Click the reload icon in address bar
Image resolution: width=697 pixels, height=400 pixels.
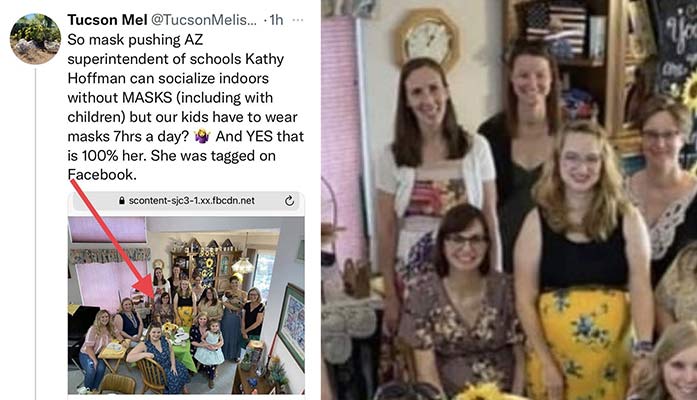[x=289, y=201]
